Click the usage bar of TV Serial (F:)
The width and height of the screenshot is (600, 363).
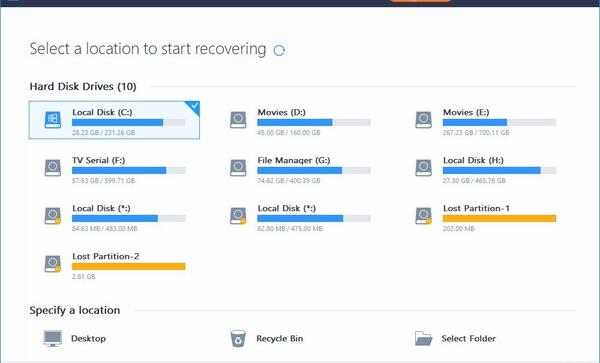point(129,170)
